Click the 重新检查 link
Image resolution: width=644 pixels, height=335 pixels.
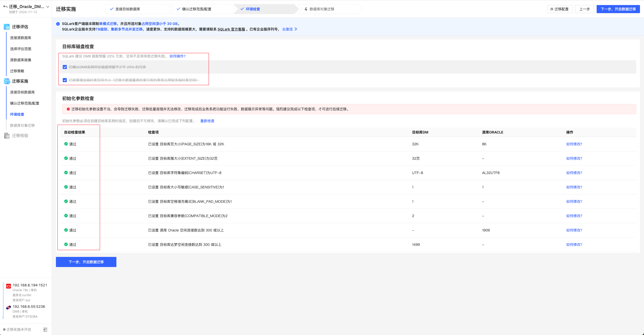pyautogui.click(x=207, y=121)
